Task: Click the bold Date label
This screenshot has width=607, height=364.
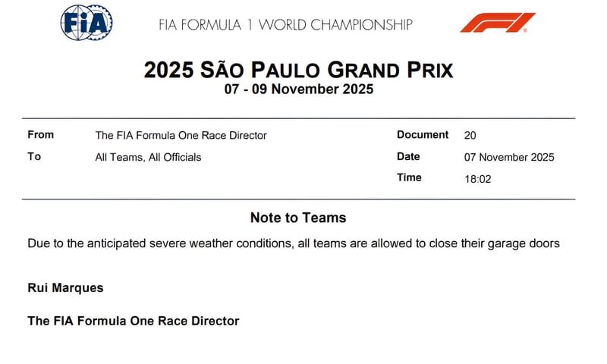Action: (410, 156)
